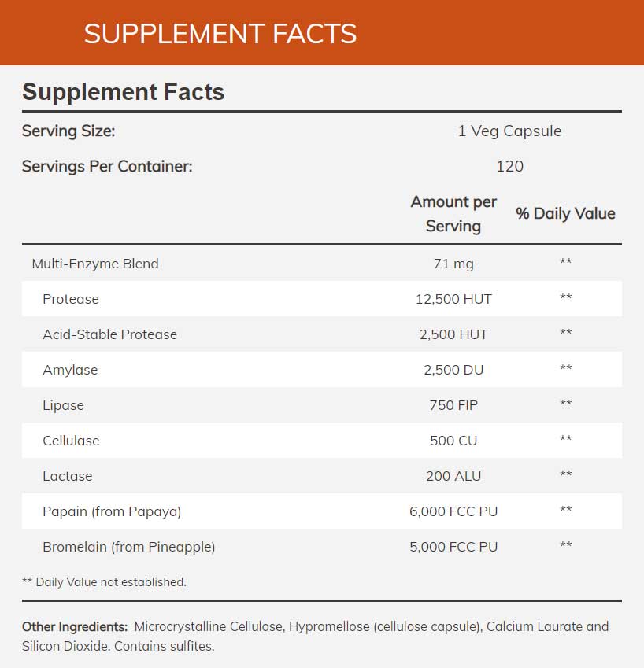The width and height of the screenshot is (644, 668).
Task: Click the 71 mg amount
Action: [453, 264]
